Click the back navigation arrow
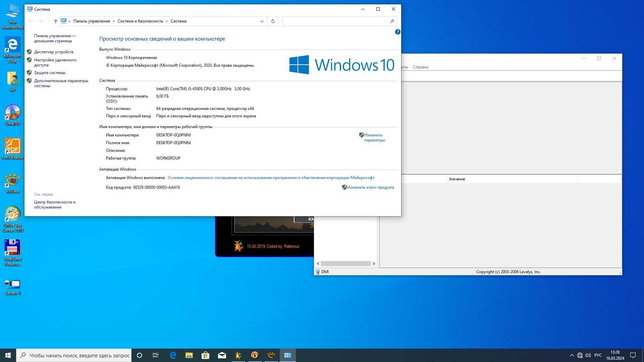The height and width of the screenshot is (362, 644). point(31,21)
